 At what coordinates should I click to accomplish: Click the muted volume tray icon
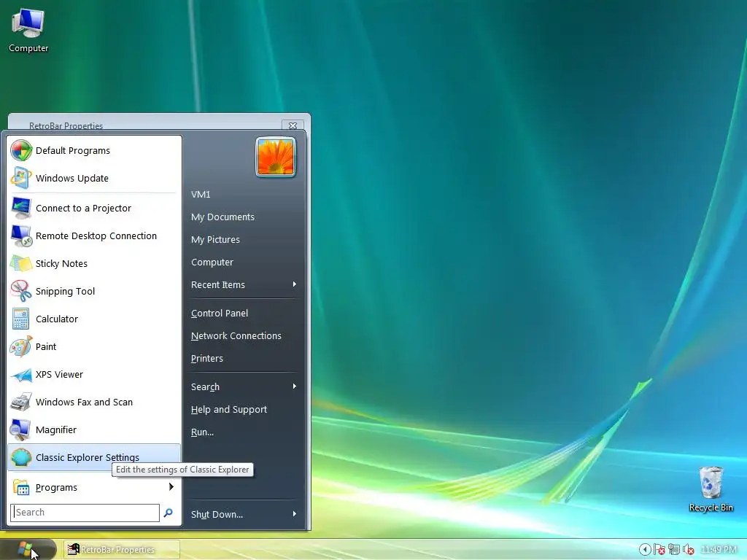688,550
